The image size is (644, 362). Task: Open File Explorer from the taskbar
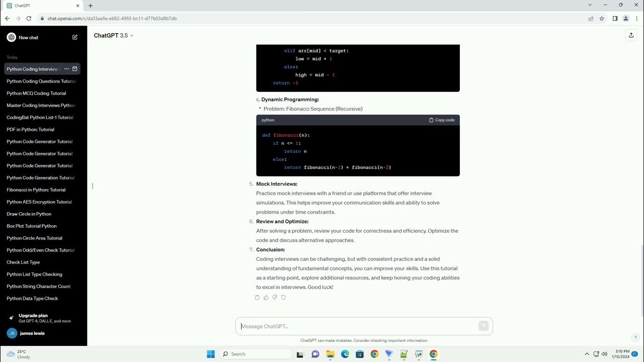pos(330,354)
